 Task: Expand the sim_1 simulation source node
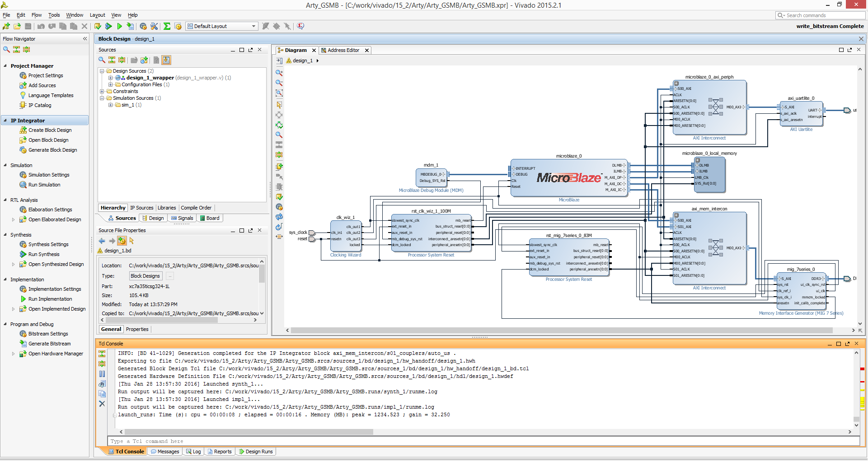[111, 105]
